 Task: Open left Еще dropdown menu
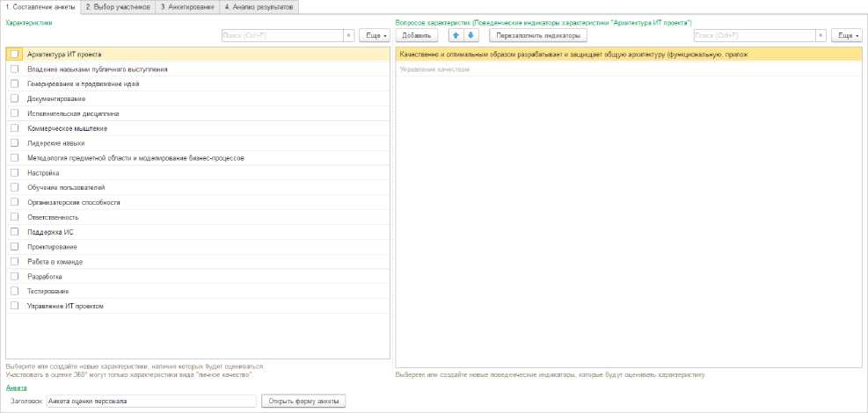[x=374, y=35]
